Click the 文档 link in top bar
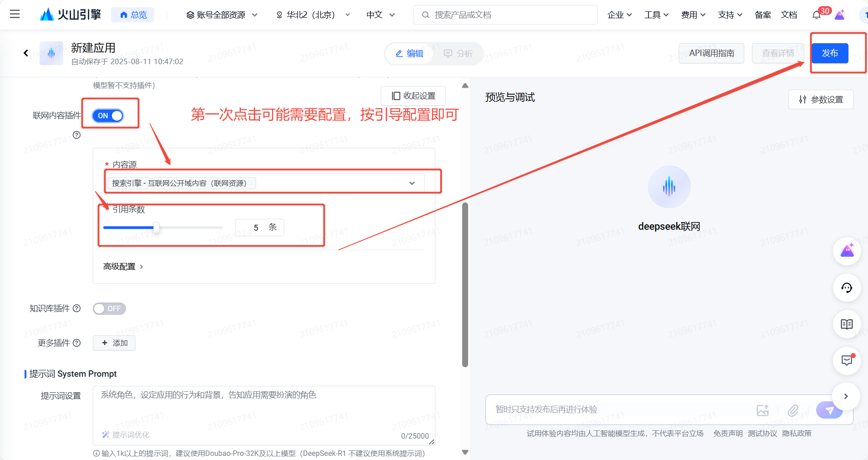The image size is (868, 460). (x=789, y=15)
